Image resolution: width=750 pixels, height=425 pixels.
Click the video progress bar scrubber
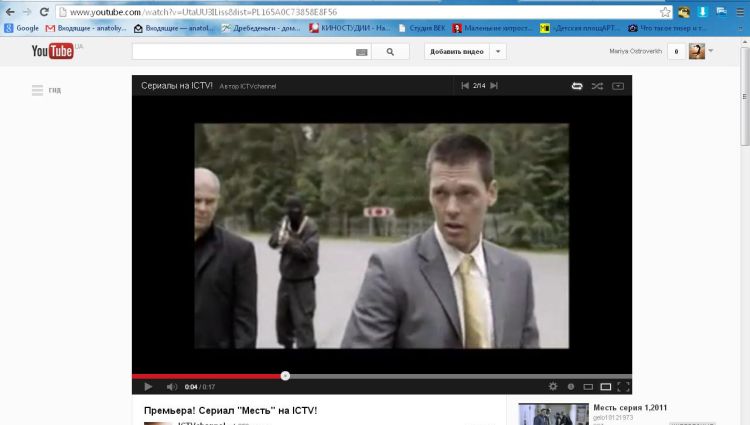285,376
